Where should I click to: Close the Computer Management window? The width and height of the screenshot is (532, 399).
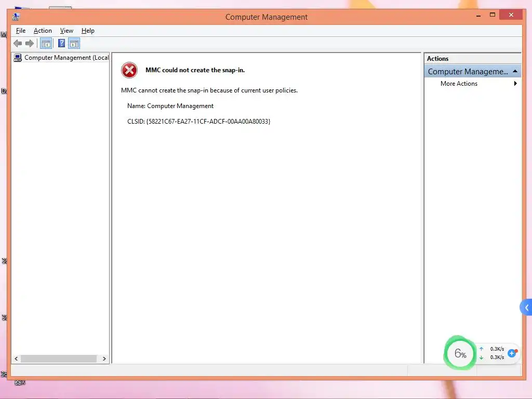click(511, 15)
